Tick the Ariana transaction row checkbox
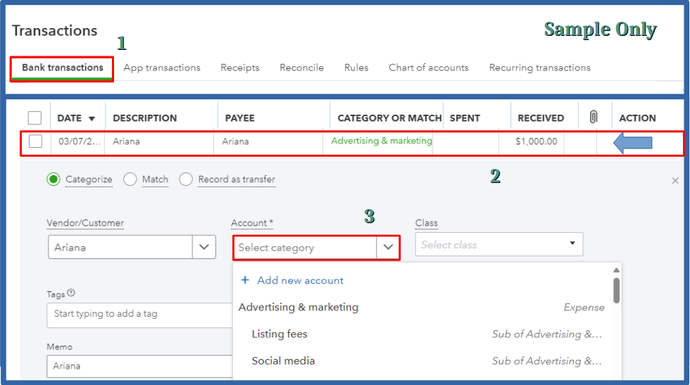Viewport: 690px width, 385px height. click(35, 141)
